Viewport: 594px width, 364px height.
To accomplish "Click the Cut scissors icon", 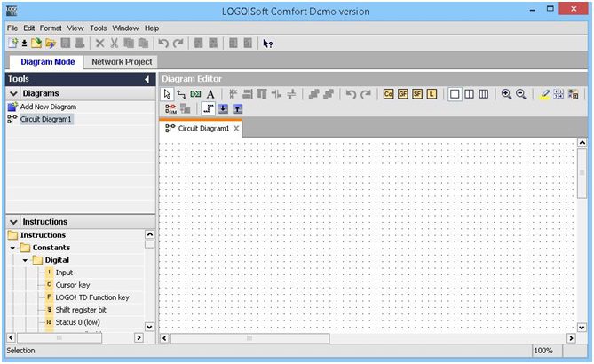I will (x=114, y=44).
